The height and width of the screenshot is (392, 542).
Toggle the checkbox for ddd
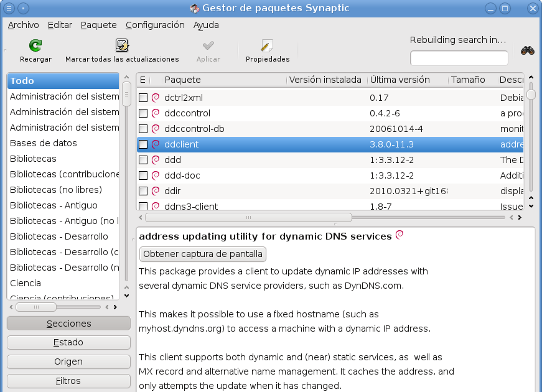143,160
